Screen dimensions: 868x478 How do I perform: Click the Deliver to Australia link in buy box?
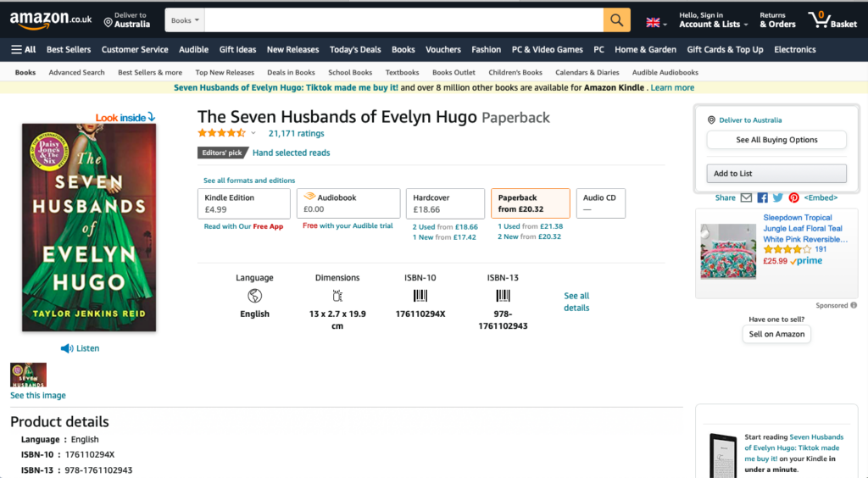(x=750, y=120)
